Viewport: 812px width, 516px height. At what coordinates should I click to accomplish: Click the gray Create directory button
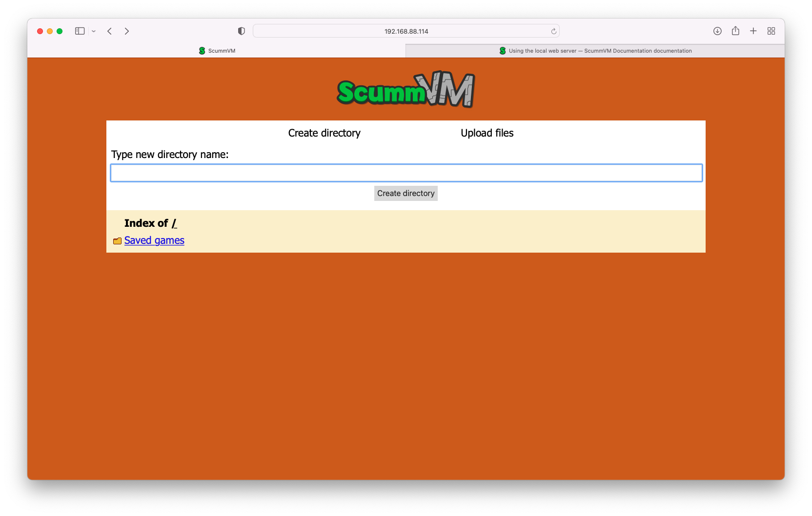coord(406,193)
